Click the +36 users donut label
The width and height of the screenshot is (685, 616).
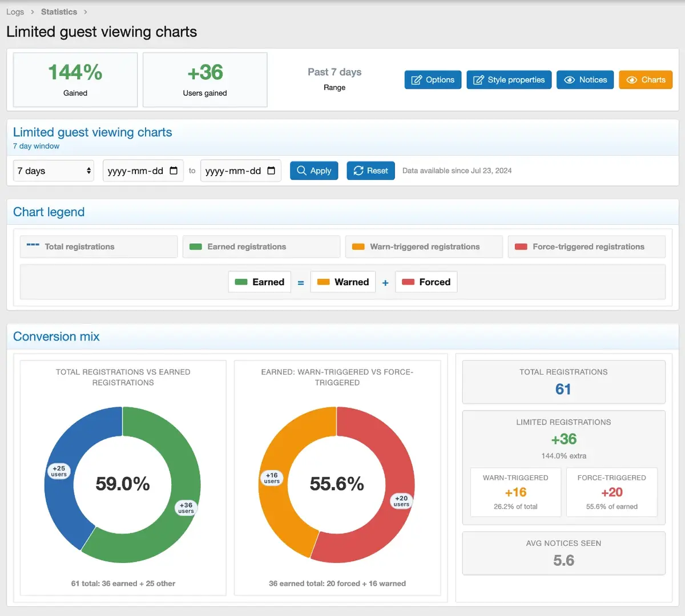click(x=186, y=508)
